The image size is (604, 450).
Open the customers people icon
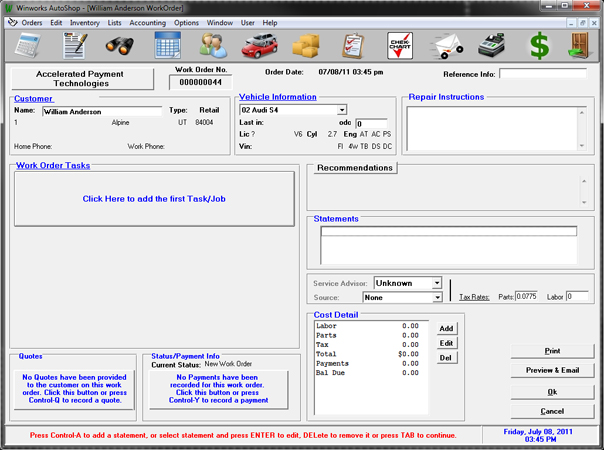tap(213, 46)
